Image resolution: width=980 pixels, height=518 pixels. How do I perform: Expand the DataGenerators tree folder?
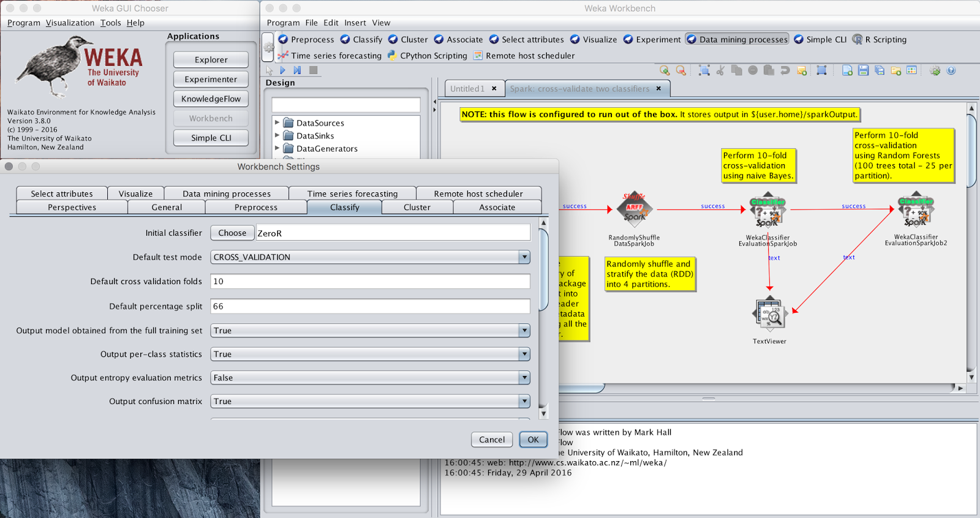[x=277, y=148]
